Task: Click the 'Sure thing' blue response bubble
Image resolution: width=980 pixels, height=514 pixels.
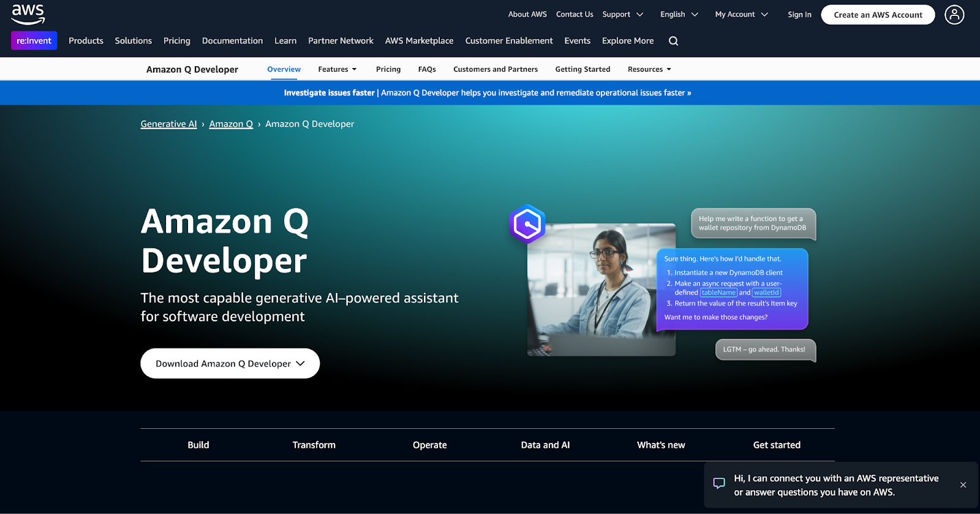Action: (732, 289)
